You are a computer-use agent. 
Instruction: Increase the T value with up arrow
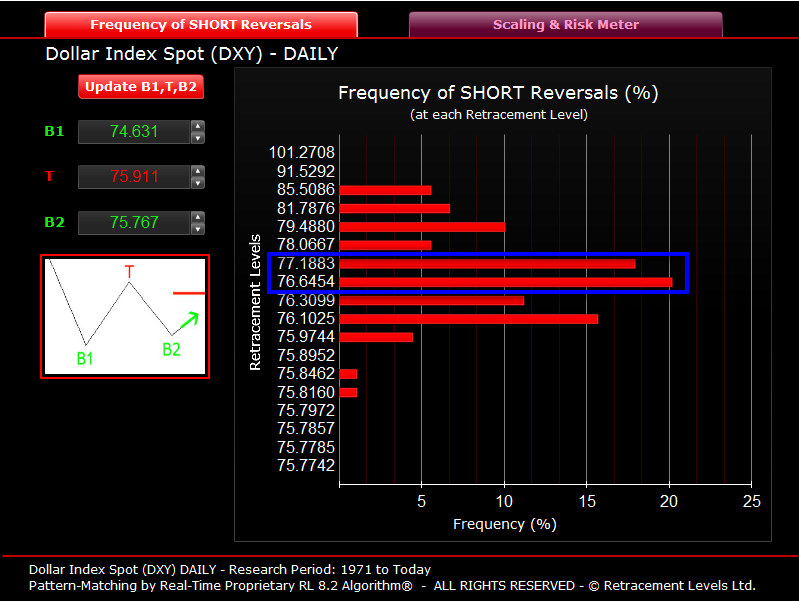pos(198,171)
